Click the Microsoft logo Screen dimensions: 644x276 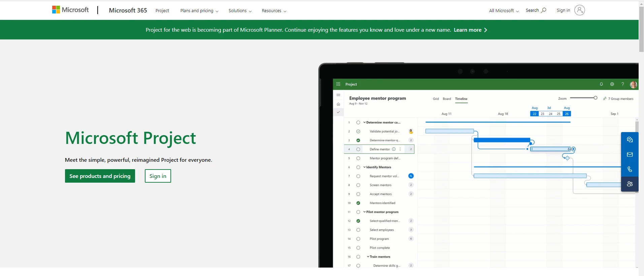(70, 10)
